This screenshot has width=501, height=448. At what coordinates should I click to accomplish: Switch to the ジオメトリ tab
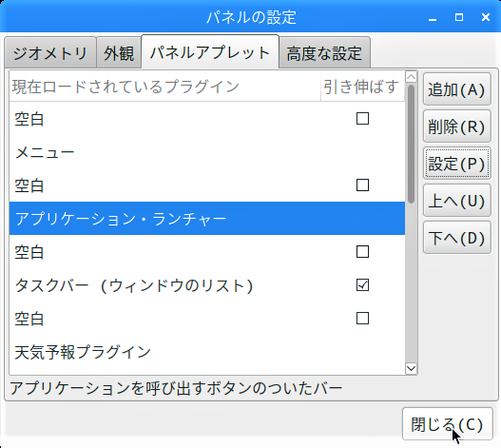(50, 52)
